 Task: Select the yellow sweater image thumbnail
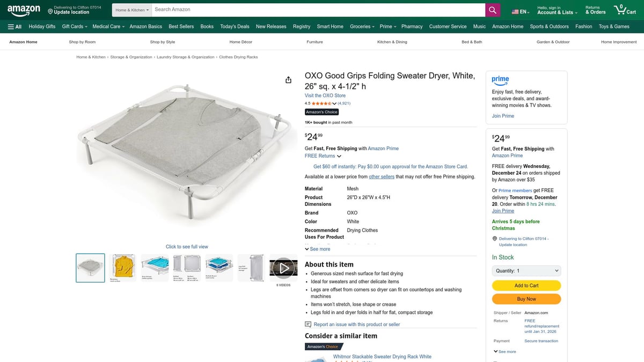point(122,267)
